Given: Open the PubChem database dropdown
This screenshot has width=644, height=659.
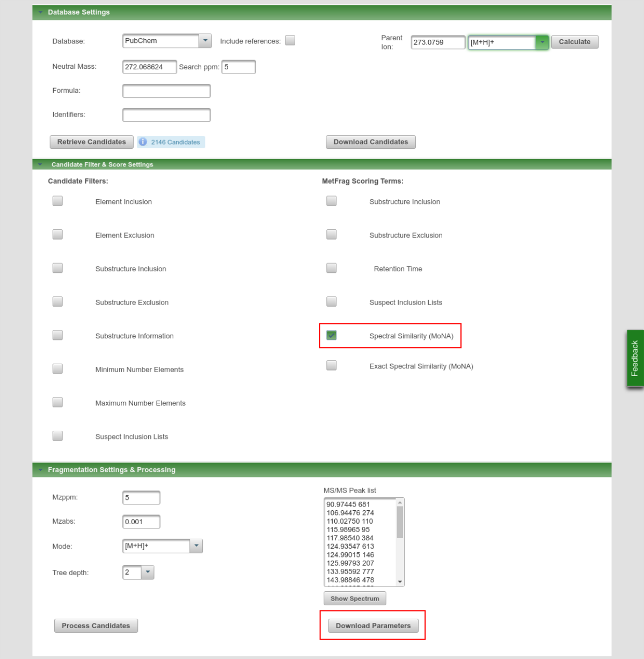Looking at the screenshot, I should click(x=205, y=41).
